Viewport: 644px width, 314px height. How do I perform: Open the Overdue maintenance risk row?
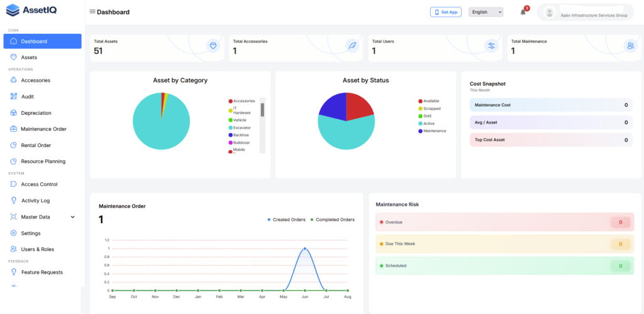point(505,222)
